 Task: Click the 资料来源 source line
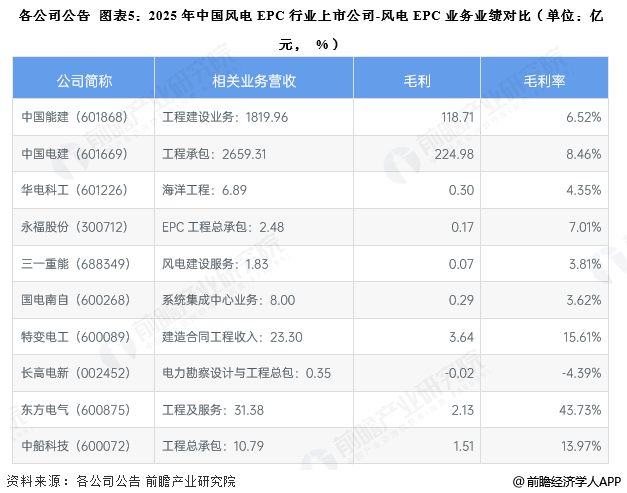[121, 481]
